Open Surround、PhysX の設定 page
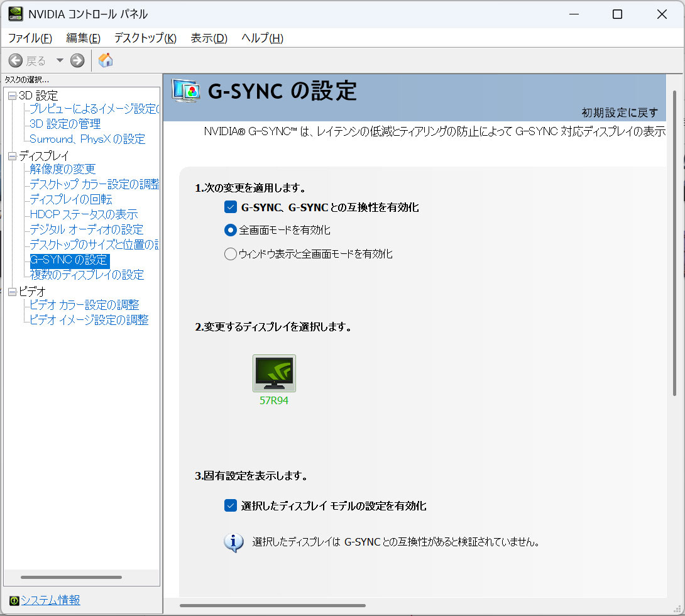This screenshot has height=616, width=685. (87, 140)
